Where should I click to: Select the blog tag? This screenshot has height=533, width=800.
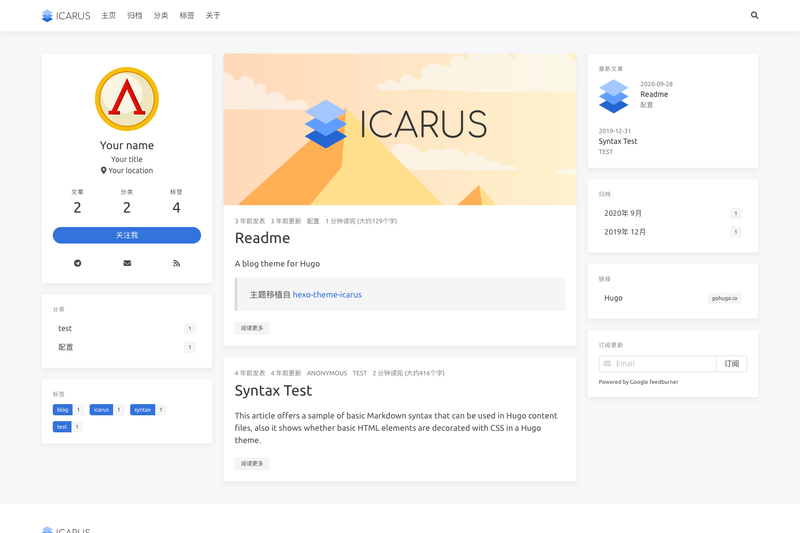[62, 410]
